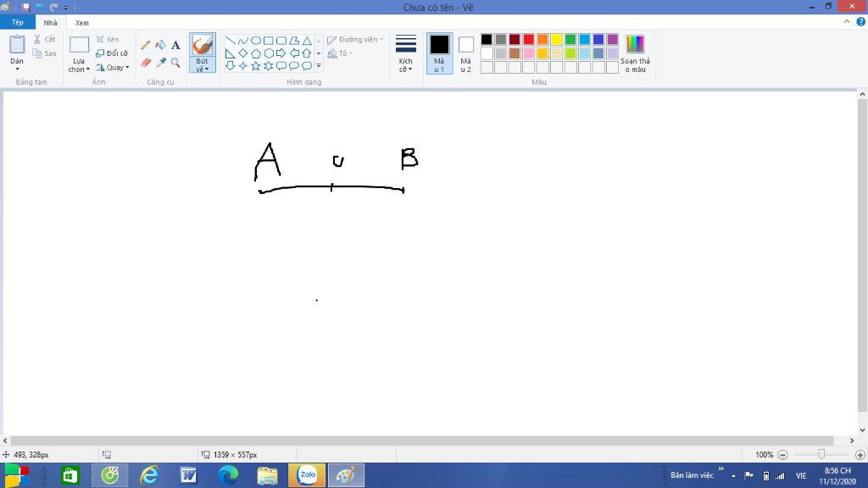
Task: Select the Magnifier tool
Action: click(175, 63)
